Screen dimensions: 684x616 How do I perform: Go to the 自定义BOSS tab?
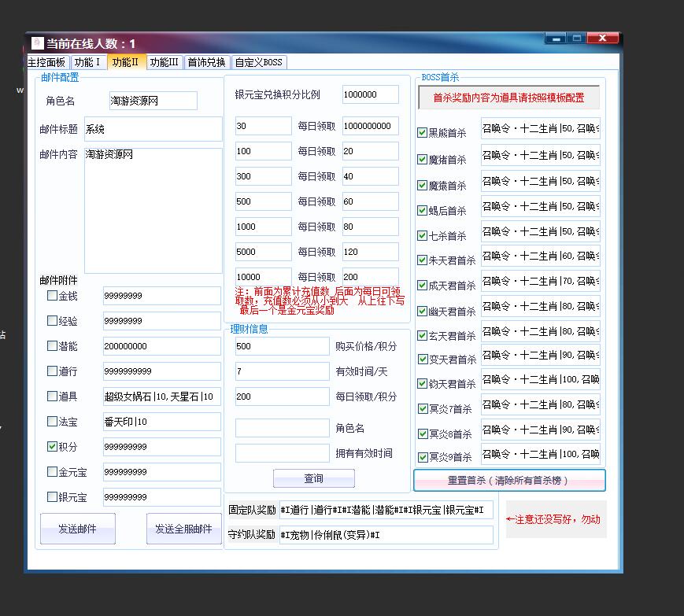pos(258,62)
